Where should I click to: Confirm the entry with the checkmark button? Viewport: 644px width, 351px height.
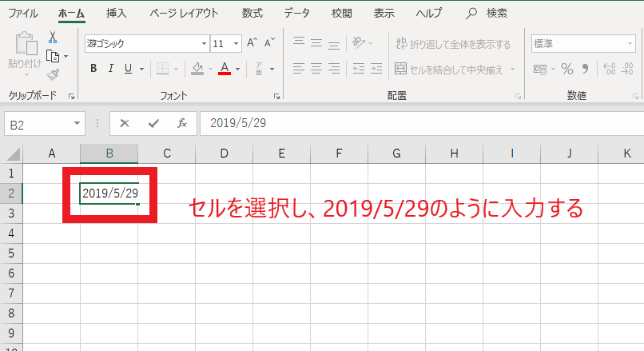[x=153, y=123]
